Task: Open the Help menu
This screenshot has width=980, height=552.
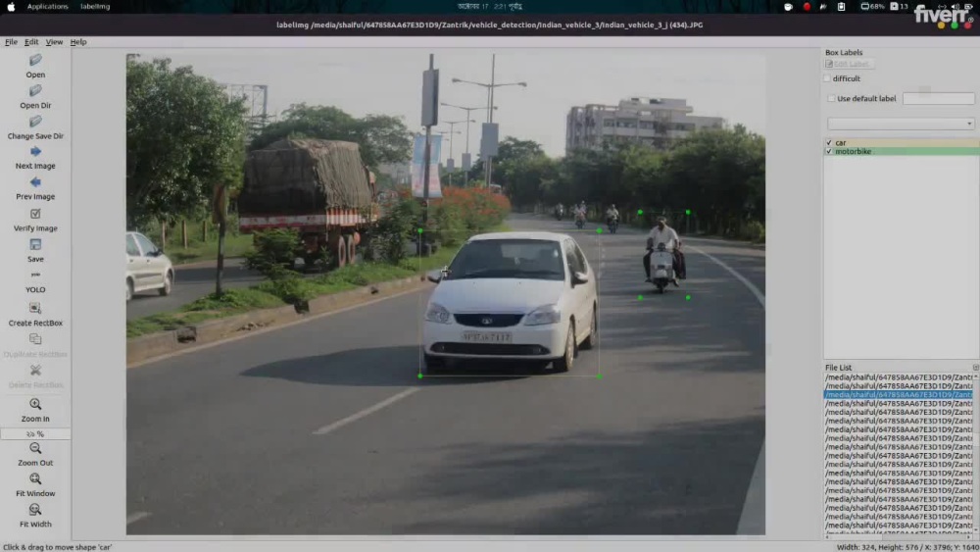Action: pyautogui.click(x=78, y=42)
